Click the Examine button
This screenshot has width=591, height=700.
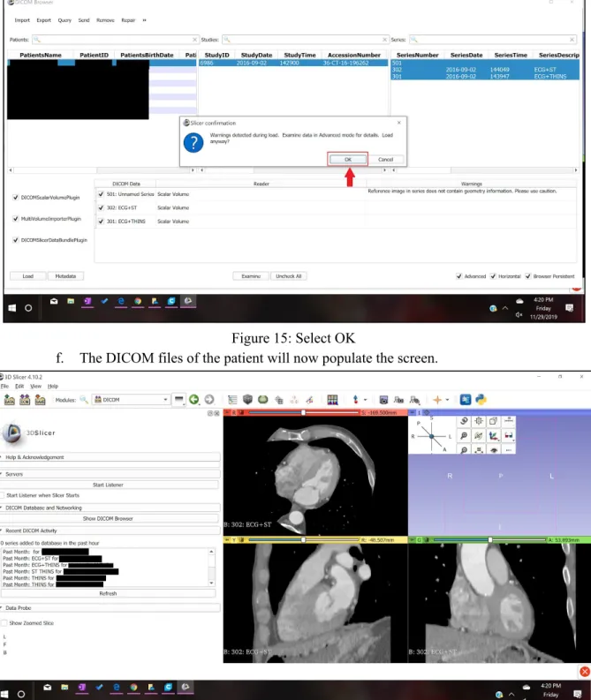(x=251, y=276)
